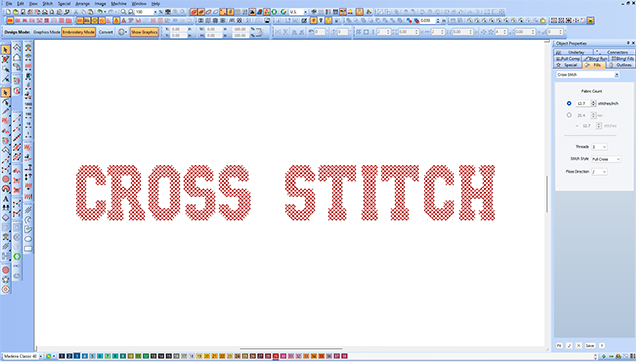Click the Zoom magnifier icon
636x362 pixels.
click(x=123, y=12)
